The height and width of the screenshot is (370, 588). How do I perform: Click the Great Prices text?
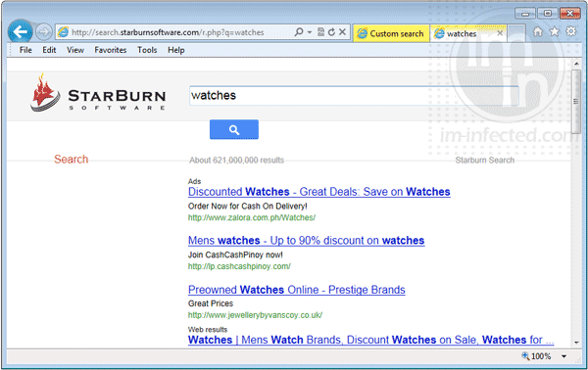tap(211, 303)
